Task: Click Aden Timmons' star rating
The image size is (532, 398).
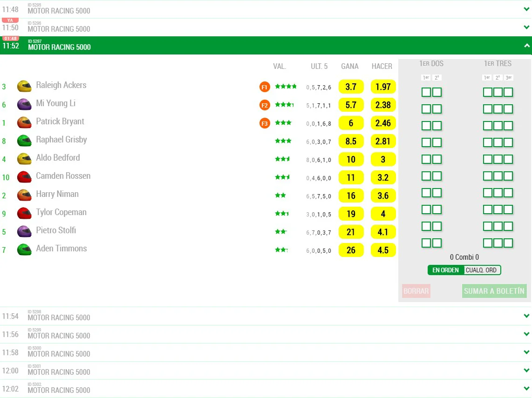Action: click(x=281, y=250)
